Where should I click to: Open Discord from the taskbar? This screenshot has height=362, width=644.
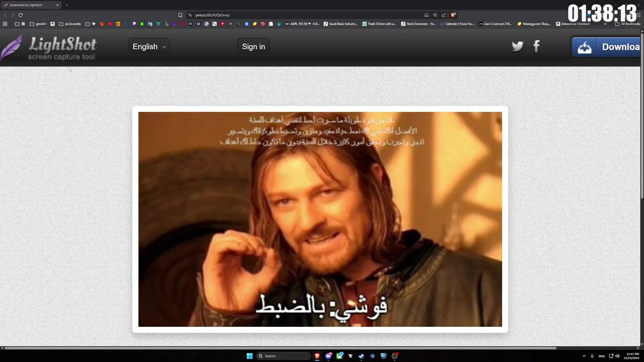[x=328, y=356]
